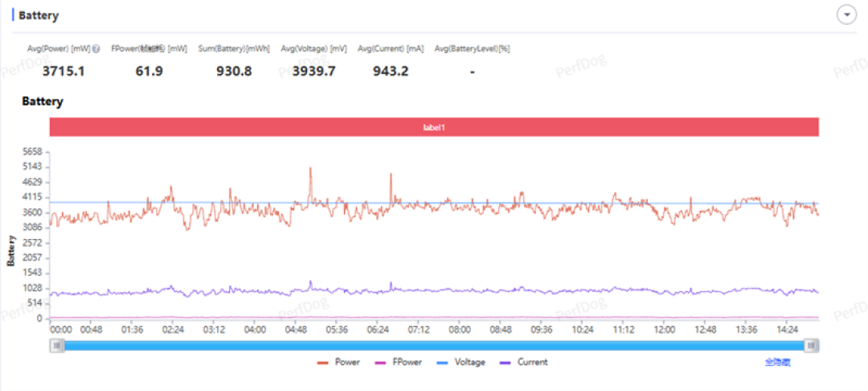Click the Sum(Battery) value 930.8
The width and height of the screenshot is (868, 391).
[234, 71]
